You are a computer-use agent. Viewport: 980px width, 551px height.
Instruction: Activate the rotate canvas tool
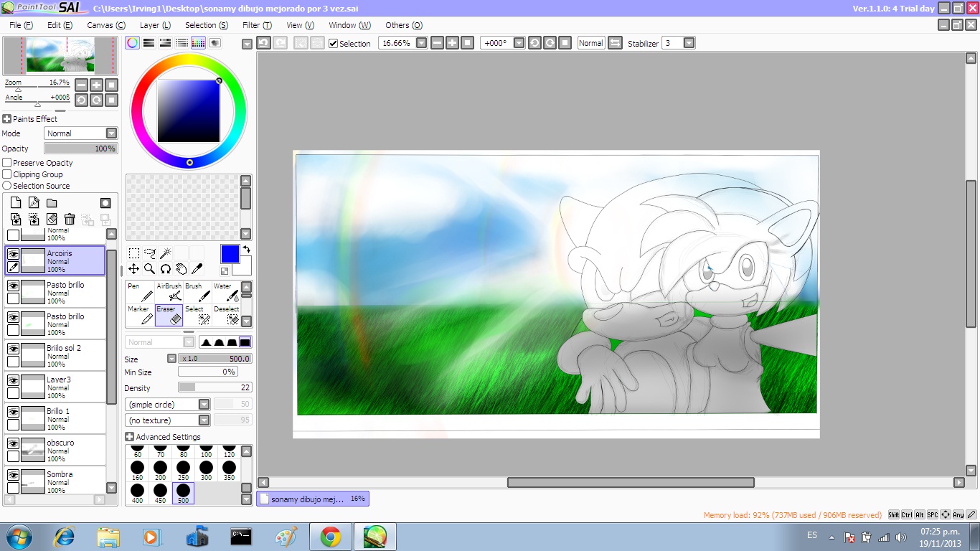coord(166,269)
